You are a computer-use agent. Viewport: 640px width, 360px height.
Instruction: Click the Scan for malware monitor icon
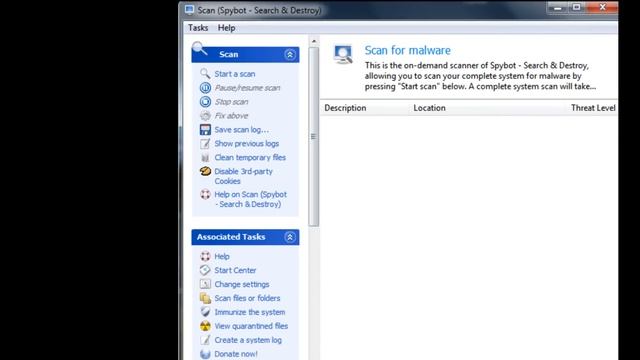(x=343, y=54)
